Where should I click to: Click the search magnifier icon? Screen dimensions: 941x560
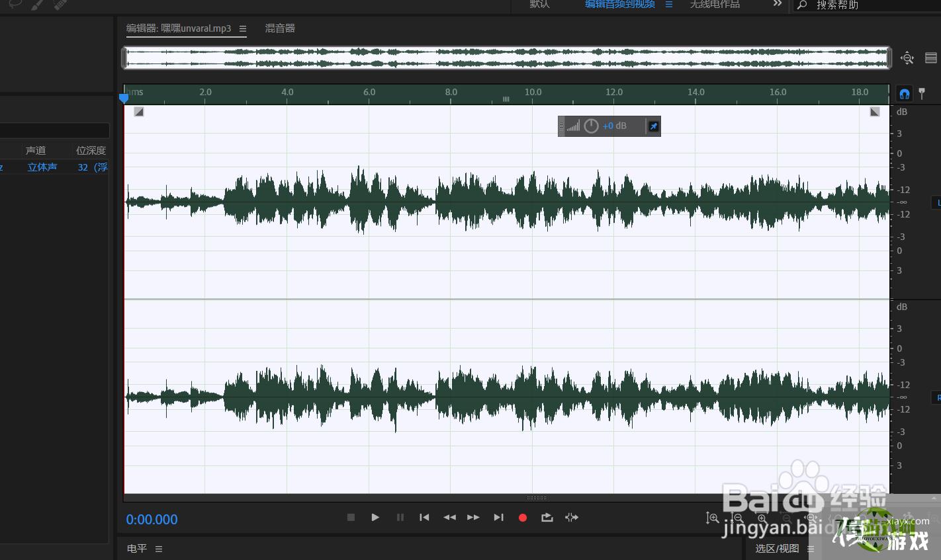(x=802, y=5)
